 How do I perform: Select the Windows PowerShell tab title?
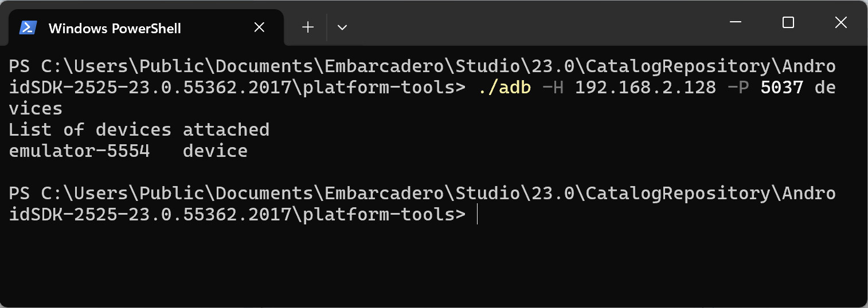coord(115,28)
